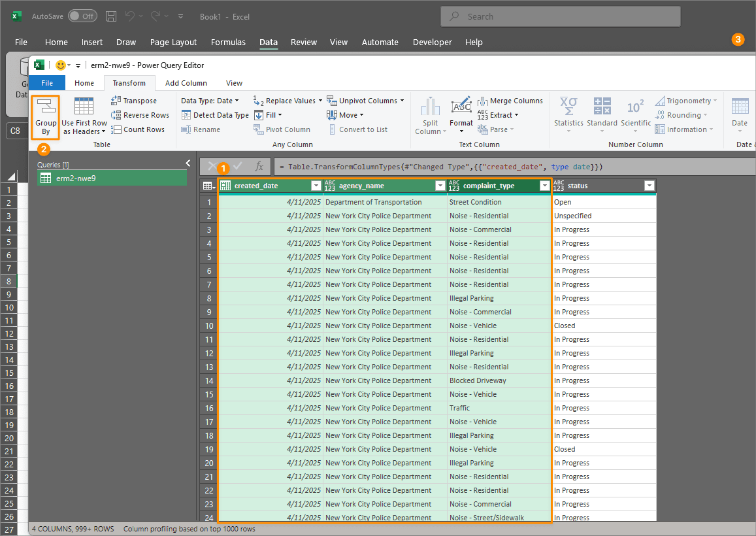Switch to the Add Column tab

pos(186,83)
